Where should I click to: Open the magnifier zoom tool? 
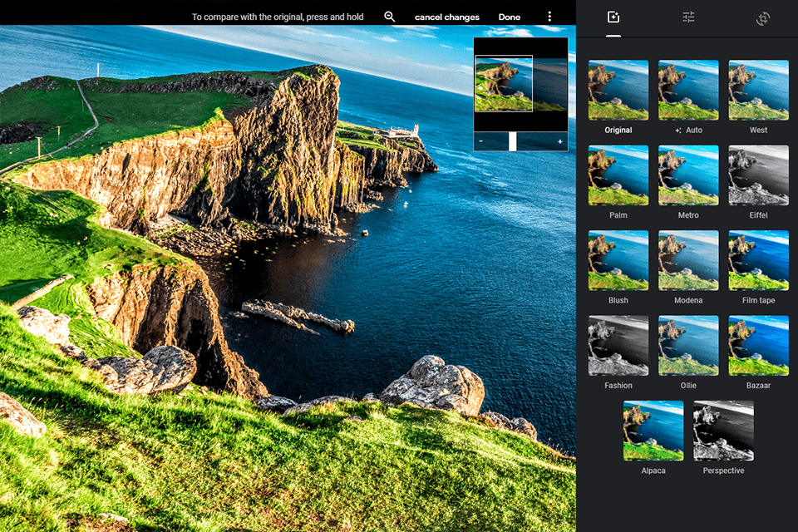(x=390, y=16)
